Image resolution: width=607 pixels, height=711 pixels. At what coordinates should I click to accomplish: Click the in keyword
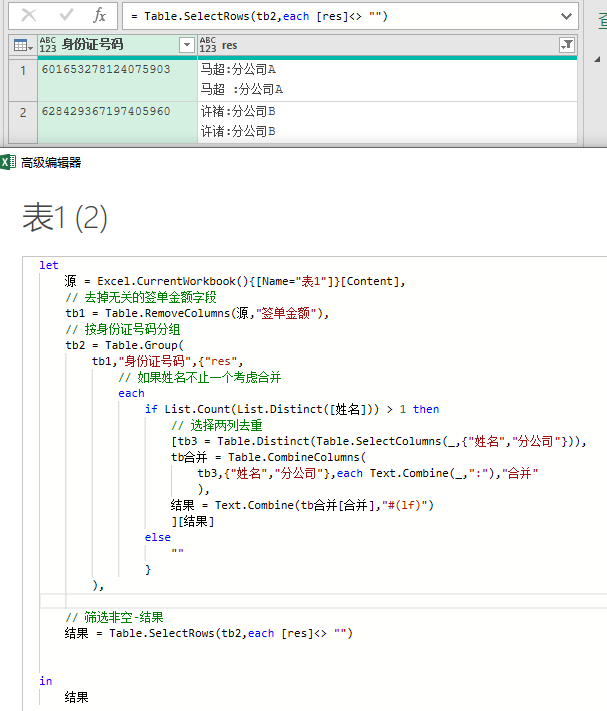click(46, 681)
